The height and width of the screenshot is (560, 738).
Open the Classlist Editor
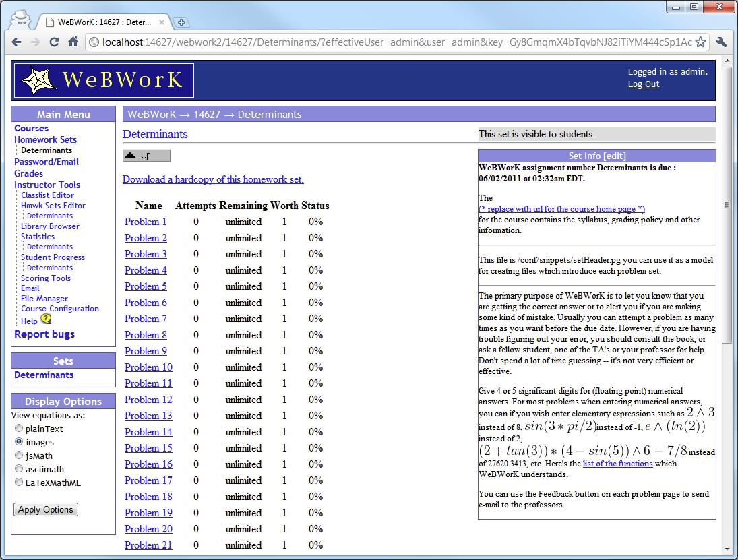[47, 195]
